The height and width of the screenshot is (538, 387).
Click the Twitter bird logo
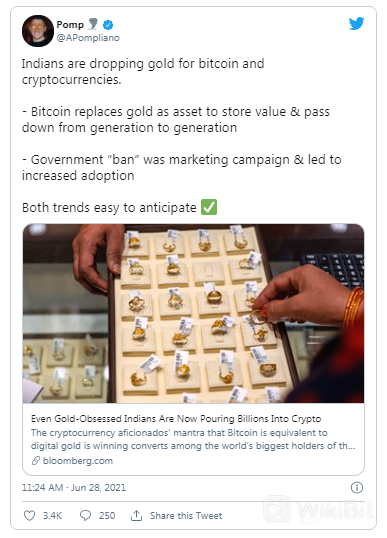point(356,23)
